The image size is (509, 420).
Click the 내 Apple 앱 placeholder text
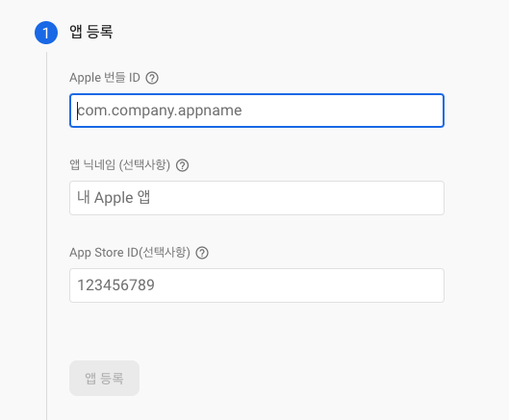tap(114, 198)
